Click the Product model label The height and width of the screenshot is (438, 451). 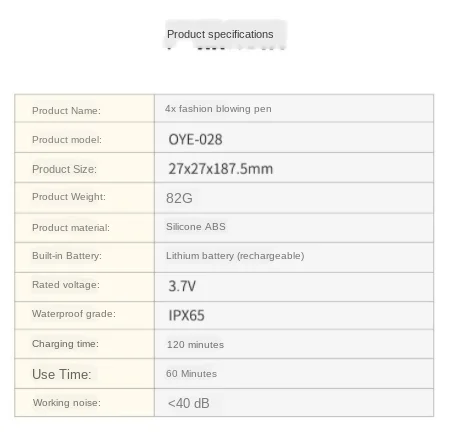(67, 140)
